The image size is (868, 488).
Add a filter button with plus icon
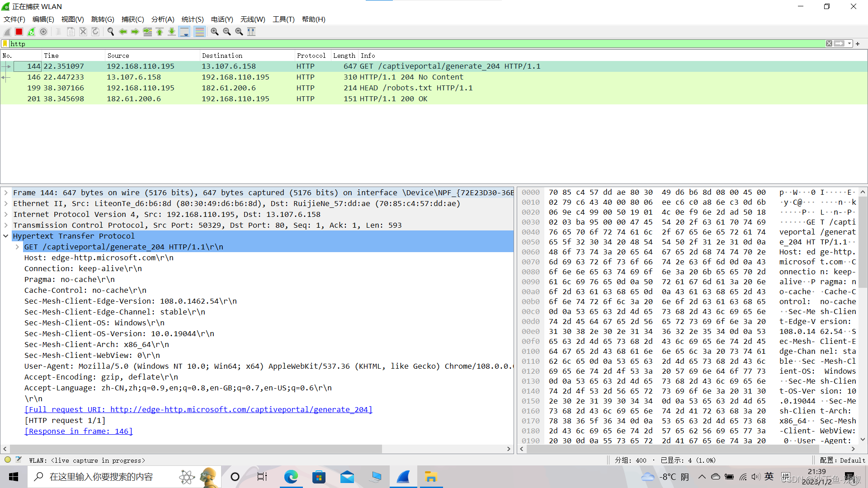pos(858,44)
